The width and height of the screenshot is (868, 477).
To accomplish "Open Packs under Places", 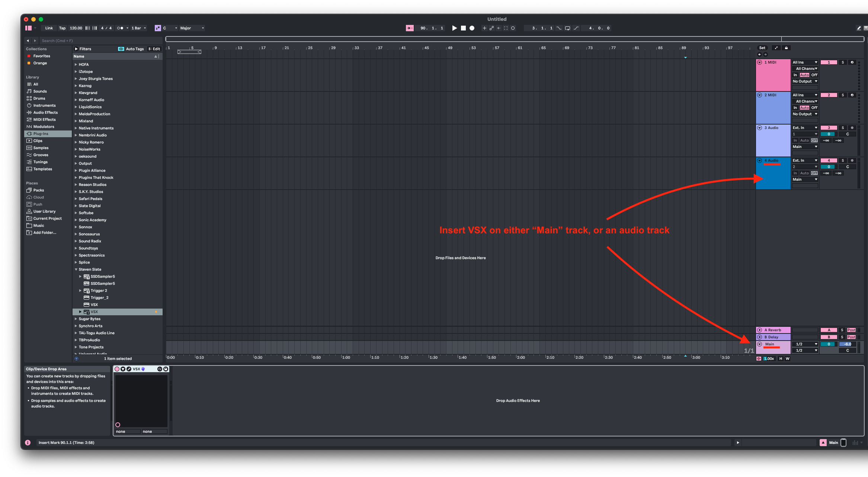I will click(38, 190).
